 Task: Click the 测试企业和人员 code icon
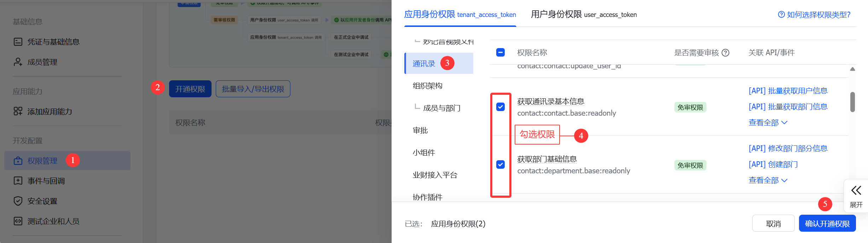coord(18,221)
